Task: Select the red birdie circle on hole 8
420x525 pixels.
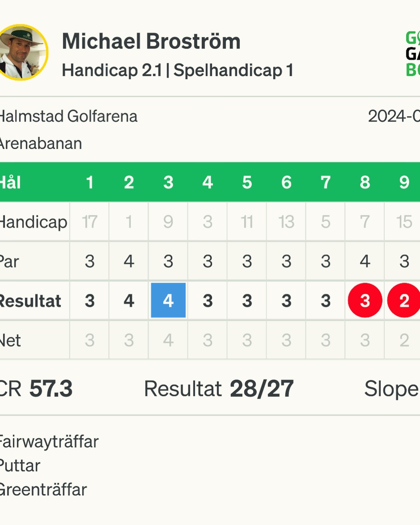Action: [x=365, y=300]
